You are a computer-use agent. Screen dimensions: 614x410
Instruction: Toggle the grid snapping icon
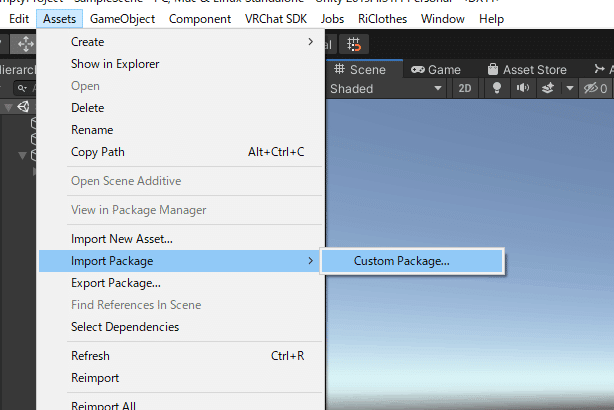tap(354, 44)
